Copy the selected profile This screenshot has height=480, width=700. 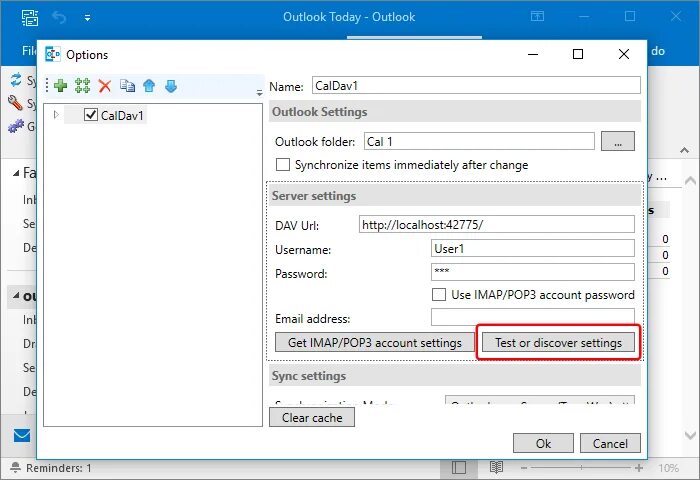pos(127,85)
